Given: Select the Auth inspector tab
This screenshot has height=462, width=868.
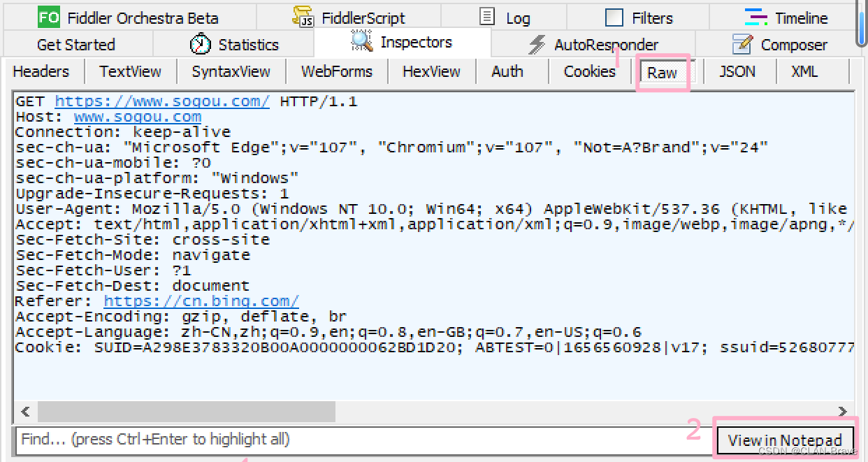Looking at the screenshot, I should [x=507, y=71].
